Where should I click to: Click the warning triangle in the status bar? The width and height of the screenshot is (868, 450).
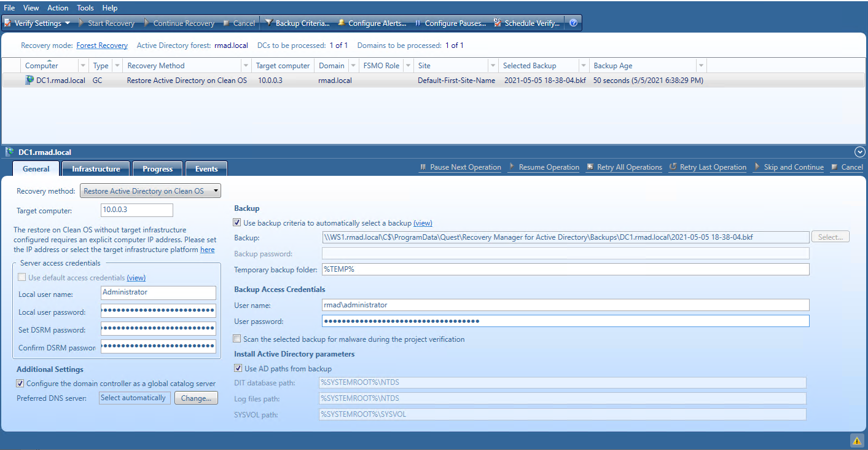(x=857, y=440)
